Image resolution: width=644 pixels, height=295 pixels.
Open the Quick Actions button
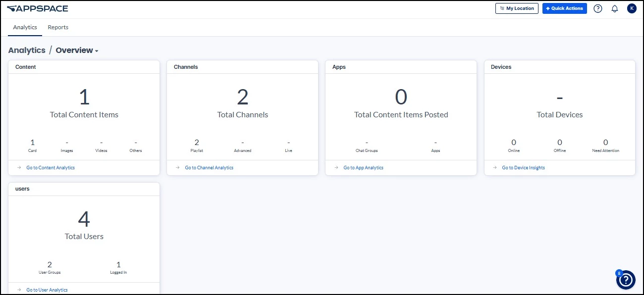coord(565,8)
